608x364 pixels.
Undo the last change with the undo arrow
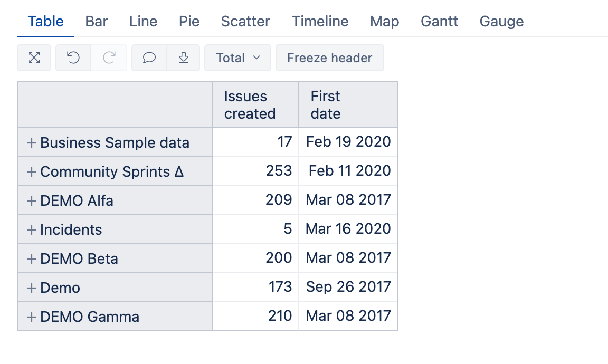click(x=73, y=58)
